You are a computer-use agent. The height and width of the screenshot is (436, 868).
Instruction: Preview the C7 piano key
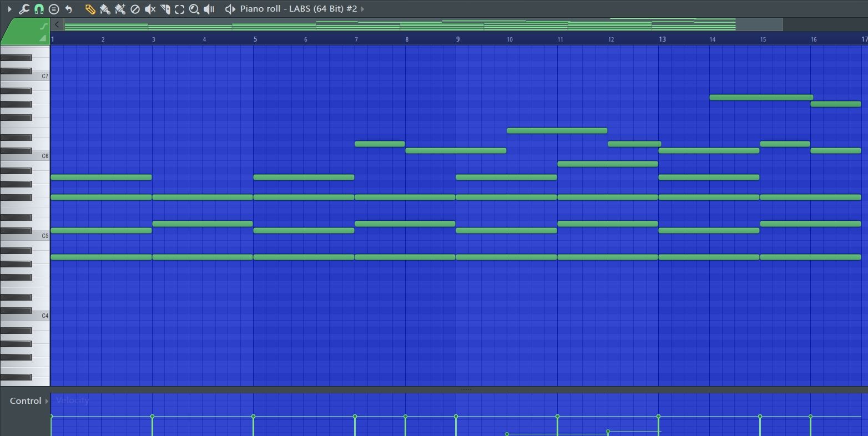pyautogui.click(x=25, y=76)
